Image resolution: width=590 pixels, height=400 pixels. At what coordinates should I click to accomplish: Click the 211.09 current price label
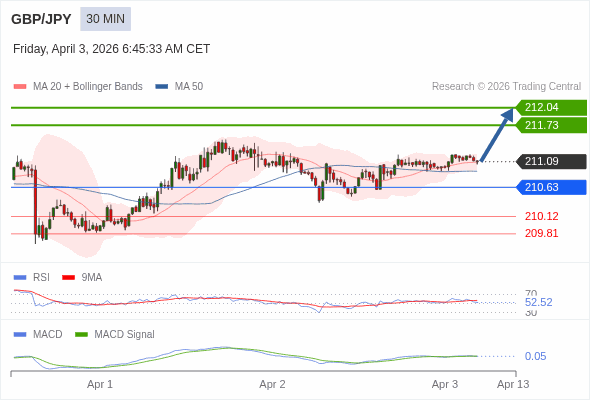click(x=551, y=161)
